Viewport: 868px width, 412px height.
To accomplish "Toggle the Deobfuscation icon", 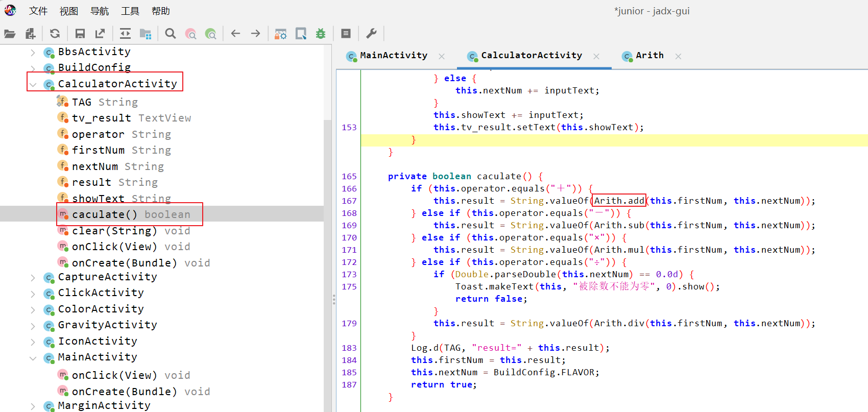I will pyautogui.click(x=281, y=34).
